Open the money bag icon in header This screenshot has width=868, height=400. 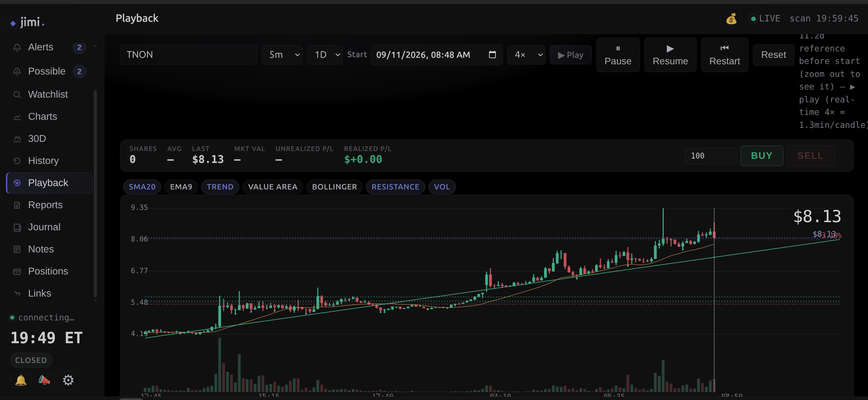[x=731, y=19]
